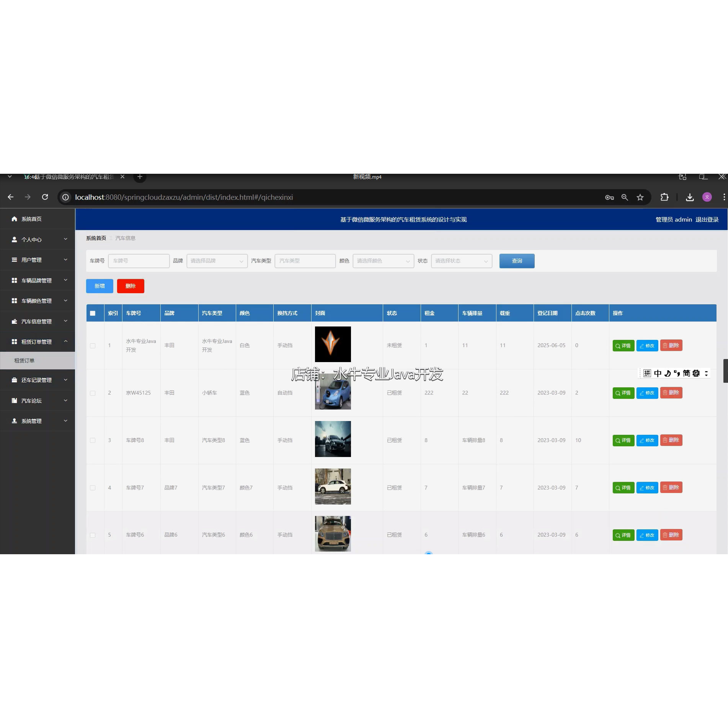Click the purple profile avatar icon
The width and height of the screenshot is (728, 728).
(707, 197)
